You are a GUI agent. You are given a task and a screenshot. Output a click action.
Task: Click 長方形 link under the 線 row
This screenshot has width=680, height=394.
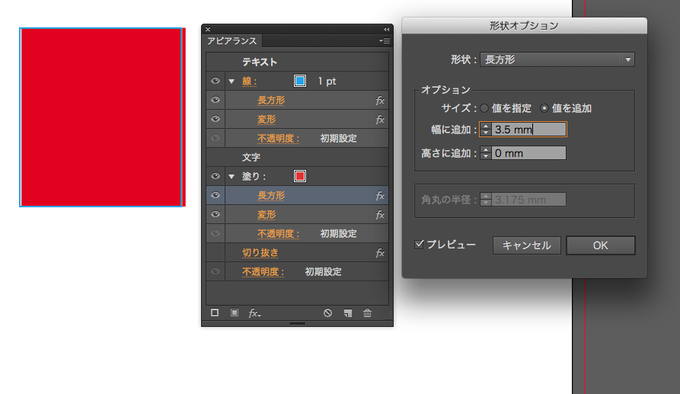271,101
